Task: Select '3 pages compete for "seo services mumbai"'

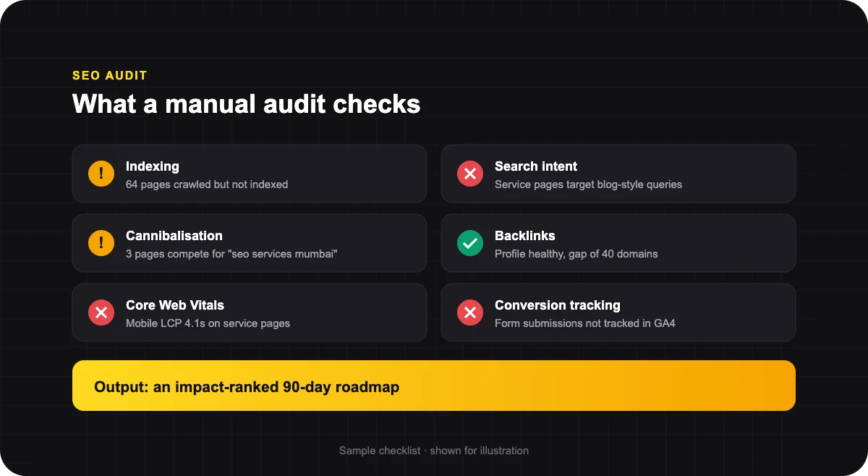Action: [231, 254]
